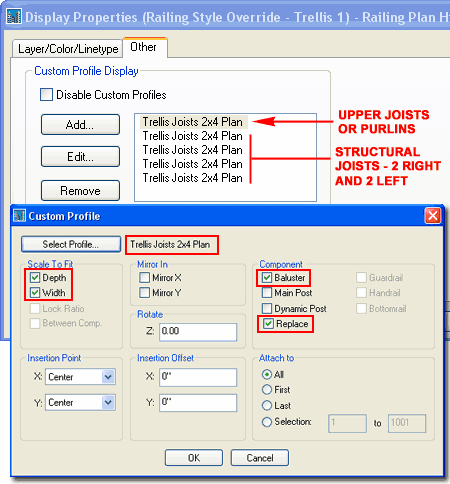The width and height of the screenshot is (450, 484).
Task: Click the Remove button
Action: (80, 191)
